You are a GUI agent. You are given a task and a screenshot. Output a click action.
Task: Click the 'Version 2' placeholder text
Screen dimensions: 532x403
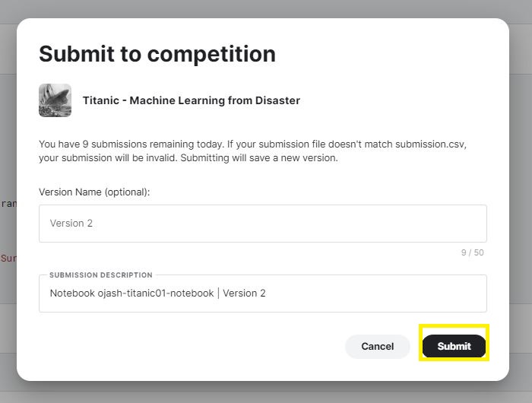click(71, 224)
